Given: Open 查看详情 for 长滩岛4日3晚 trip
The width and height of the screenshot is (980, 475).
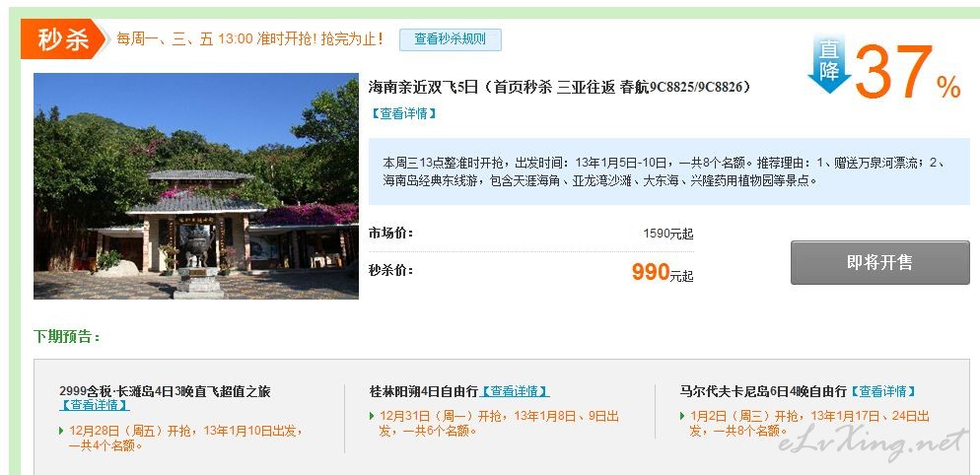Looking at the screenshot, I should 95,405.
